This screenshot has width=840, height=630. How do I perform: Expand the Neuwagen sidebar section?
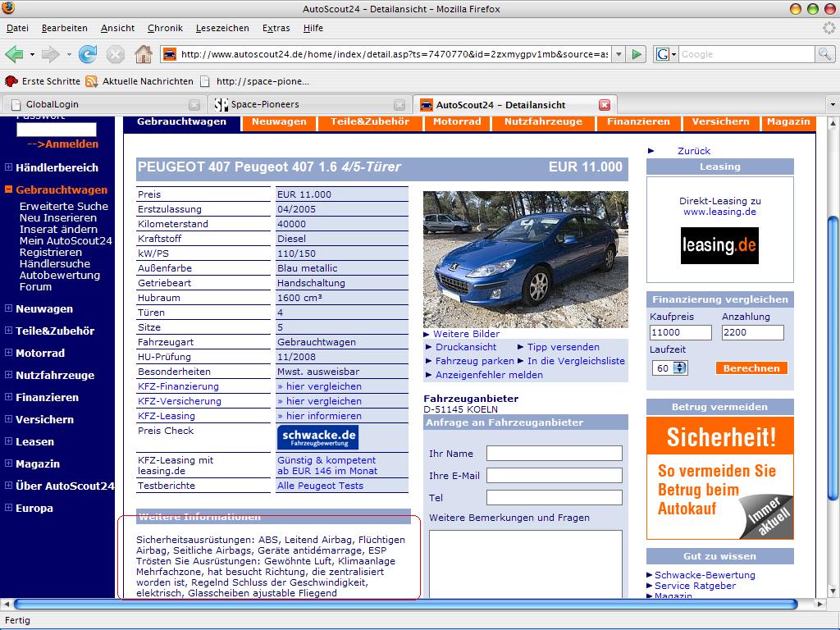point(8,308)
